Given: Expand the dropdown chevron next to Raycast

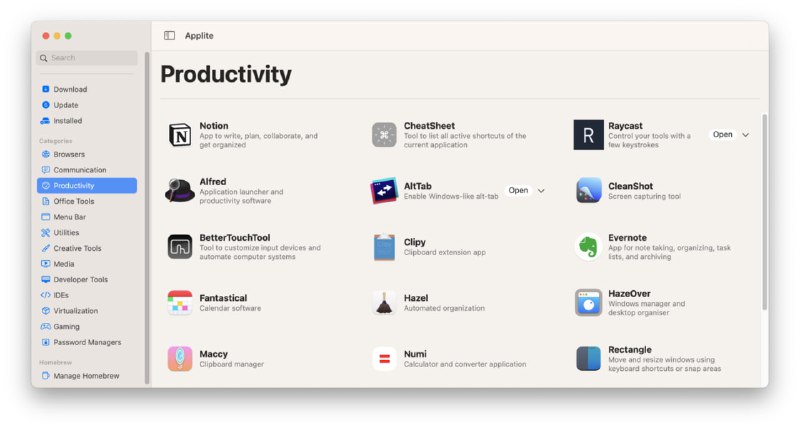Looking at the screenshot, I should pos(746,134).
